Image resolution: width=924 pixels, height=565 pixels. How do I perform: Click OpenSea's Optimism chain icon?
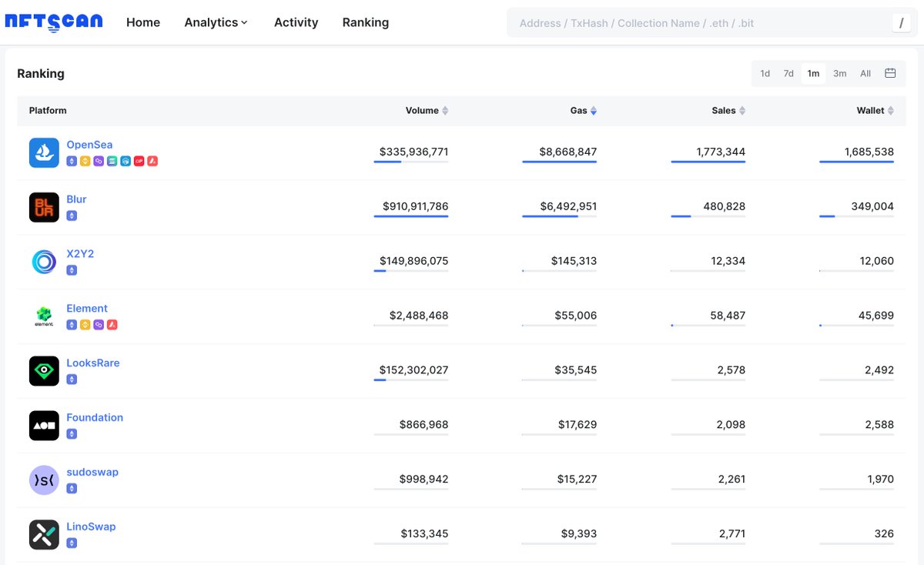point(139,161)
